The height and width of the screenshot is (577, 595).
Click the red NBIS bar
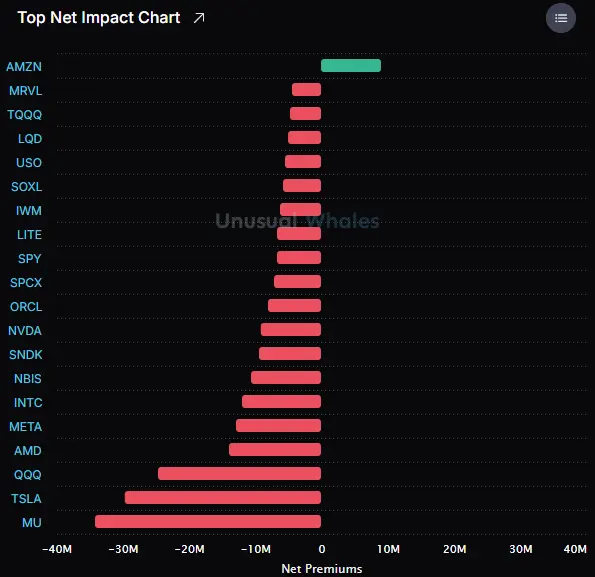point(286,378)
